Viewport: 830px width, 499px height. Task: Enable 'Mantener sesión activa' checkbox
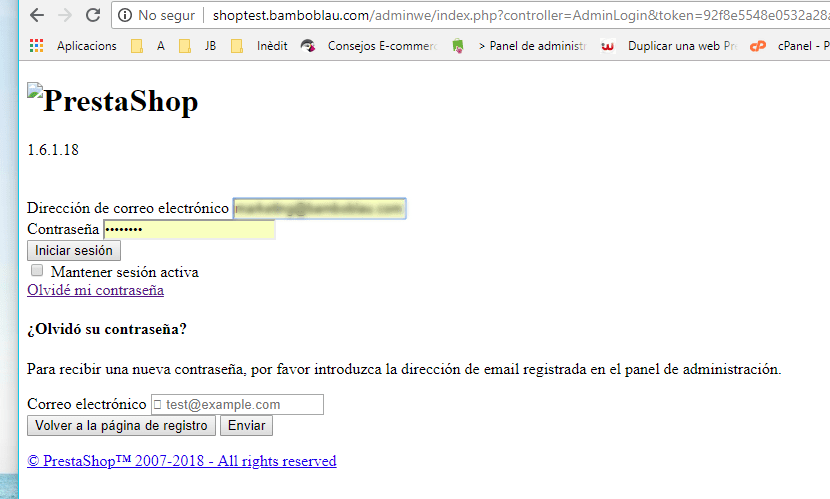(x=37, y=270)
